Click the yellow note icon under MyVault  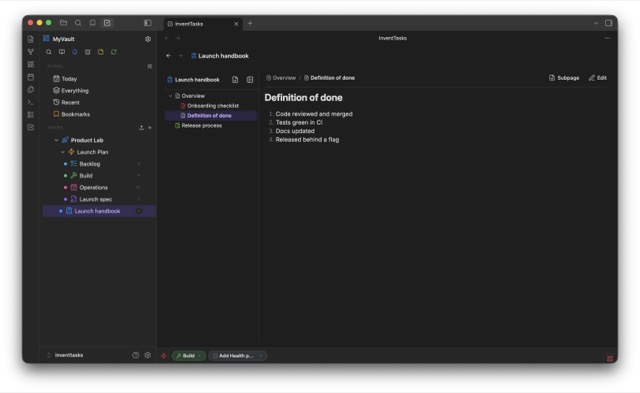101,52
